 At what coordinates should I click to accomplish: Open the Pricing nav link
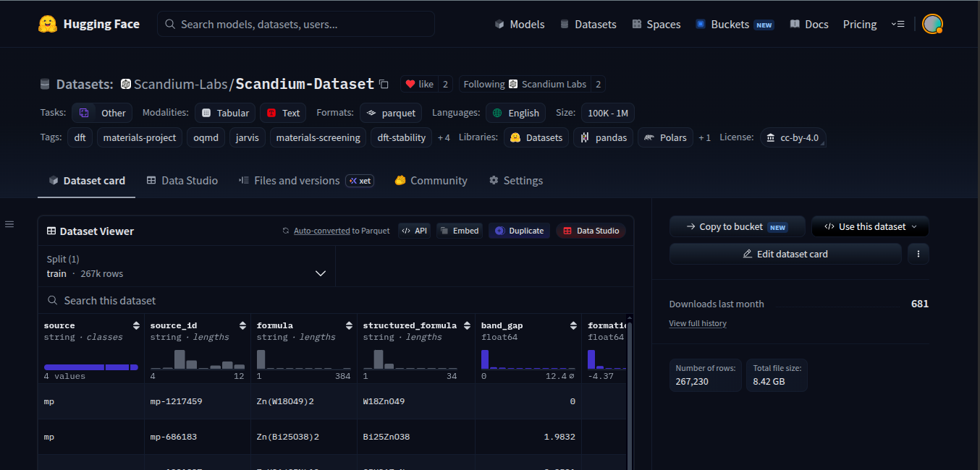pos(860,24)
